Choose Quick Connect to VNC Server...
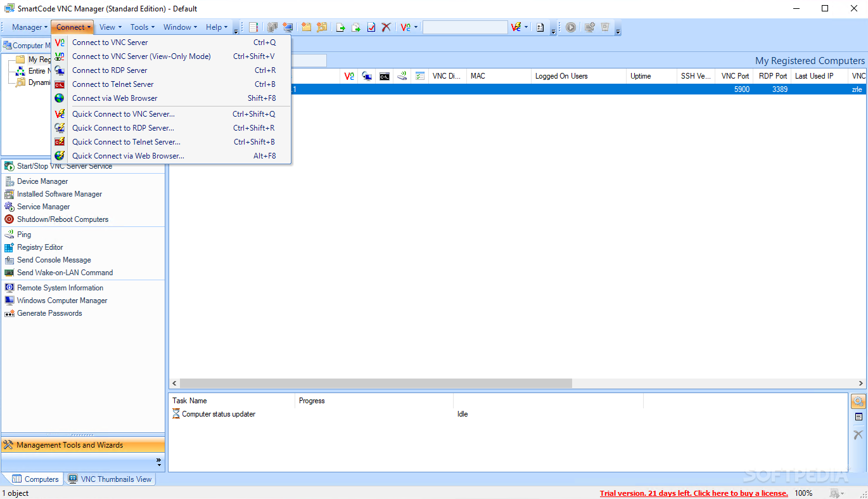Image resolution: width=868 pixels, height=499 pixels. click(x=171, y=114)
